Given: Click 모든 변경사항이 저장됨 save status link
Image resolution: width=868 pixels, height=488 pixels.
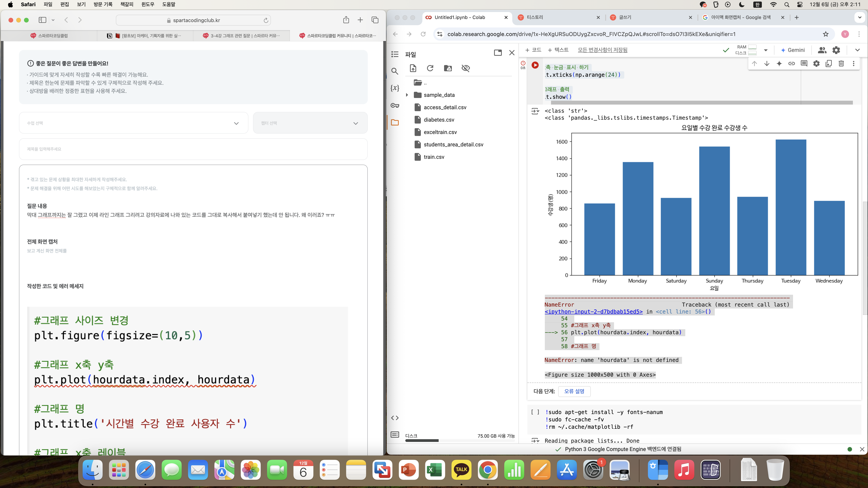Looking at the screenshot, I should 603,50.
